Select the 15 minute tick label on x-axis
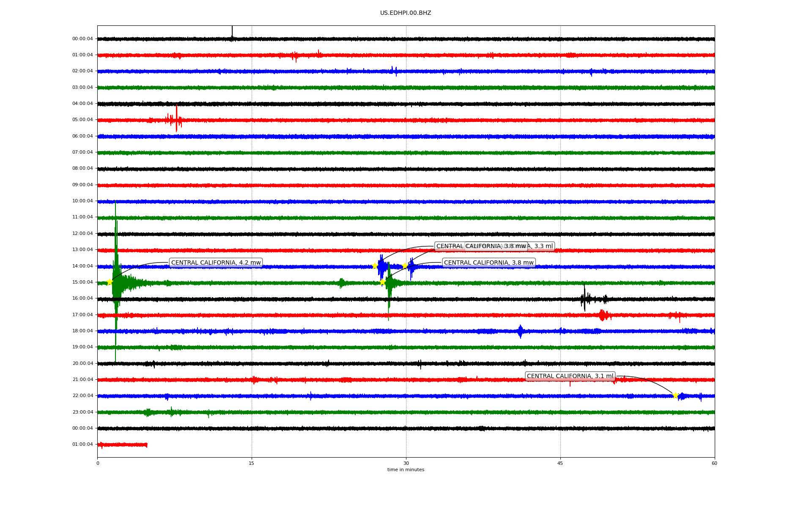Screen dimensions: 812x508 point(252,463)
